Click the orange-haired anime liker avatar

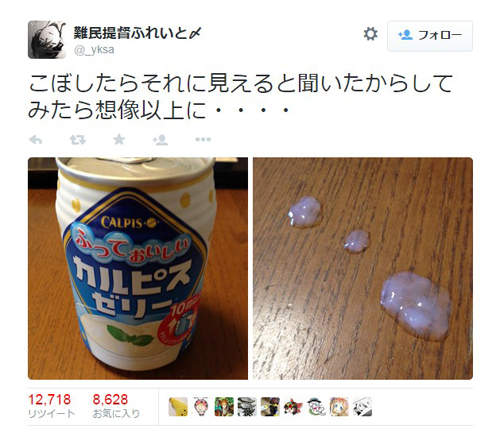339,407
